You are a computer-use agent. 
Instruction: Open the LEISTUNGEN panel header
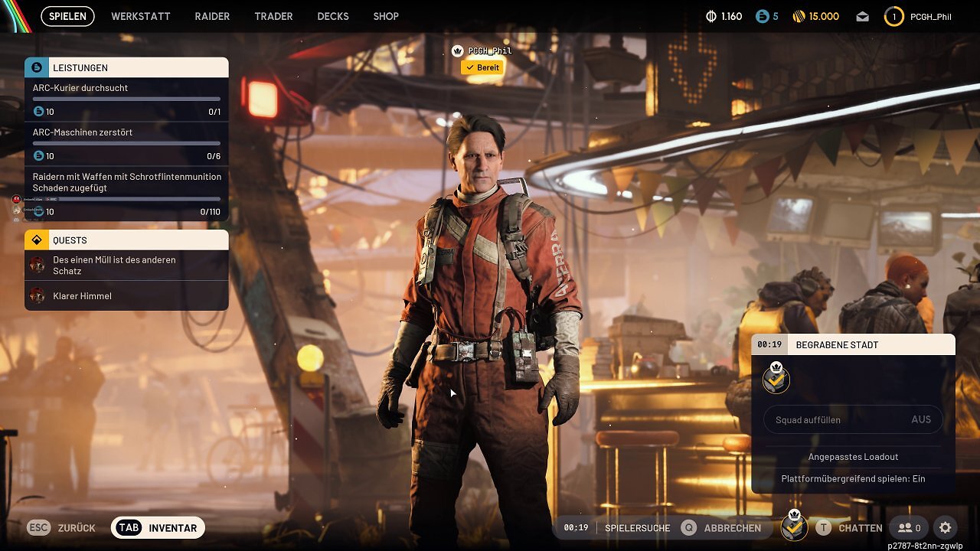point(126,67)
